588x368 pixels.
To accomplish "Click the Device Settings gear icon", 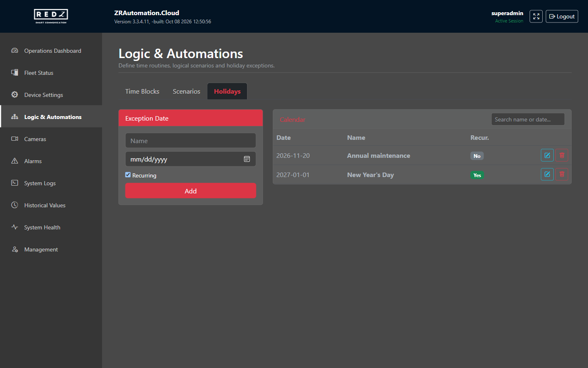I will pos(15,95).
